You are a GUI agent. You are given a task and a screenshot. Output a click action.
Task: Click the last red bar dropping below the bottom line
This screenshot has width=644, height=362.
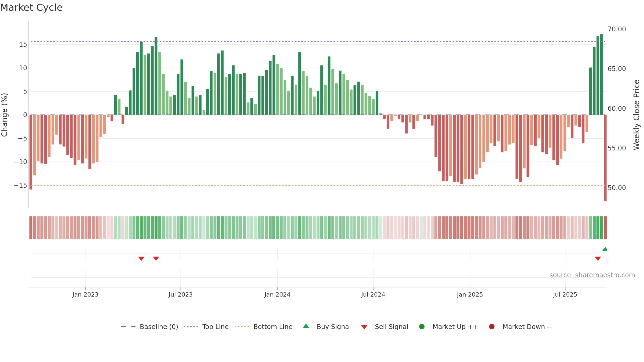[x=605, y=158]
